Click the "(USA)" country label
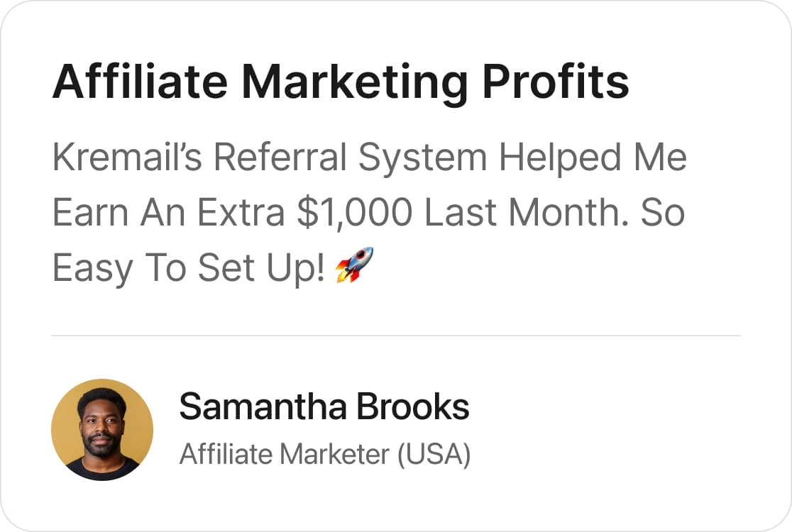This screenshot has width=792, height=532. coord(434,454)
